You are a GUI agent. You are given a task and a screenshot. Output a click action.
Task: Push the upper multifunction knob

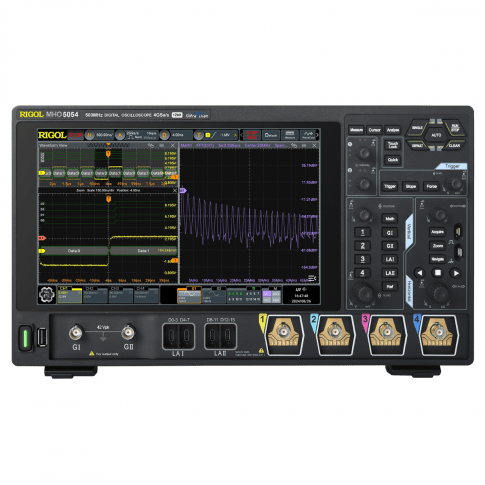click(x=363, y=153)
